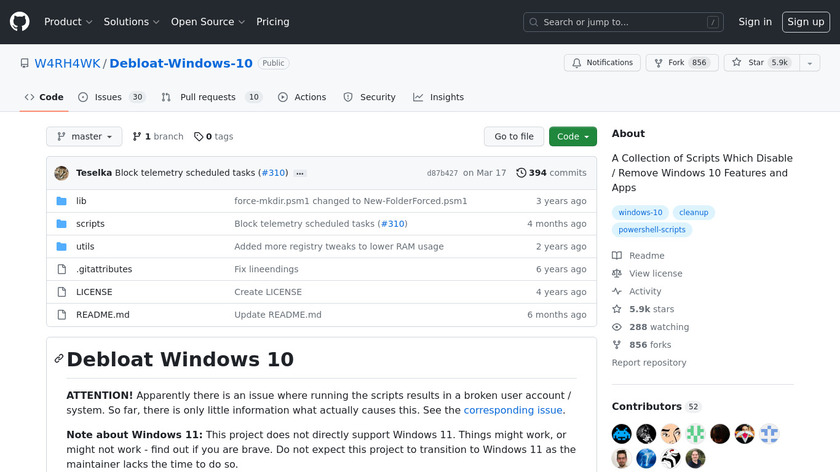Click the GitHub logo home icon
The image size is (840, 472).
point(19,22)
